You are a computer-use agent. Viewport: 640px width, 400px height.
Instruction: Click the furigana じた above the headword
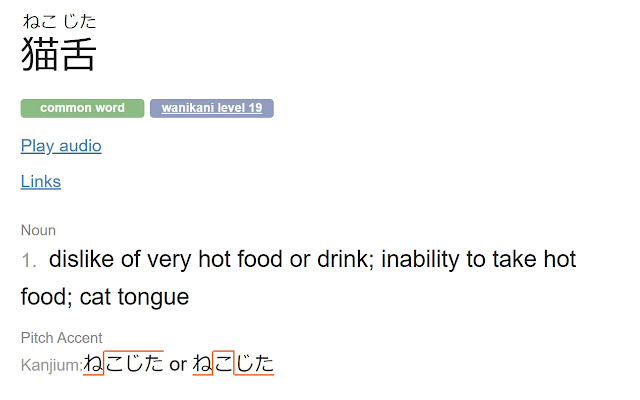coord(80,22)
